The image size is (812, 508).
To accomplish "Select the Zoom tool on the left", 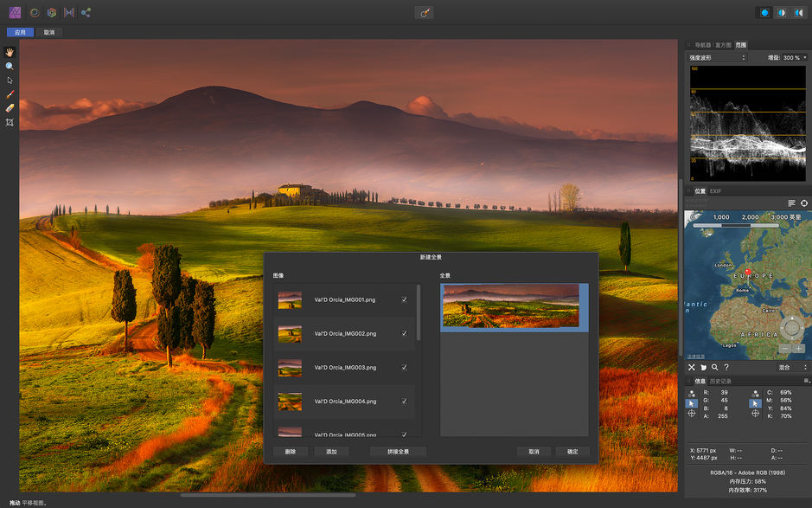I will tap(10, 66).
